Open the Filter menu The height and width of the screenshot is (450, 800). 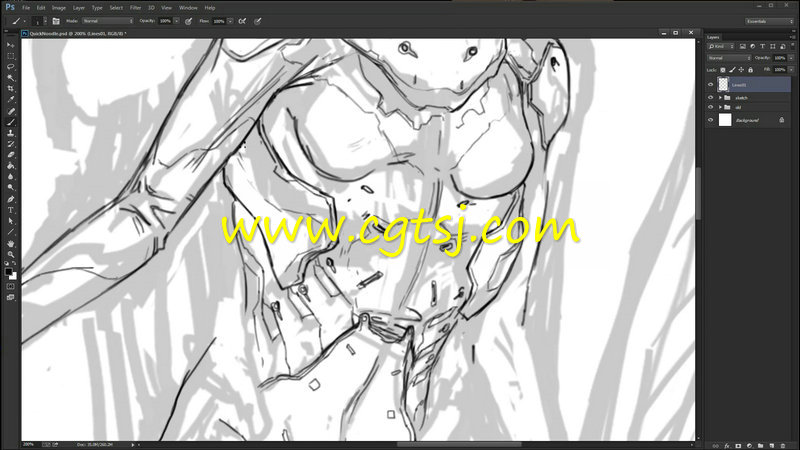(135, 8)
